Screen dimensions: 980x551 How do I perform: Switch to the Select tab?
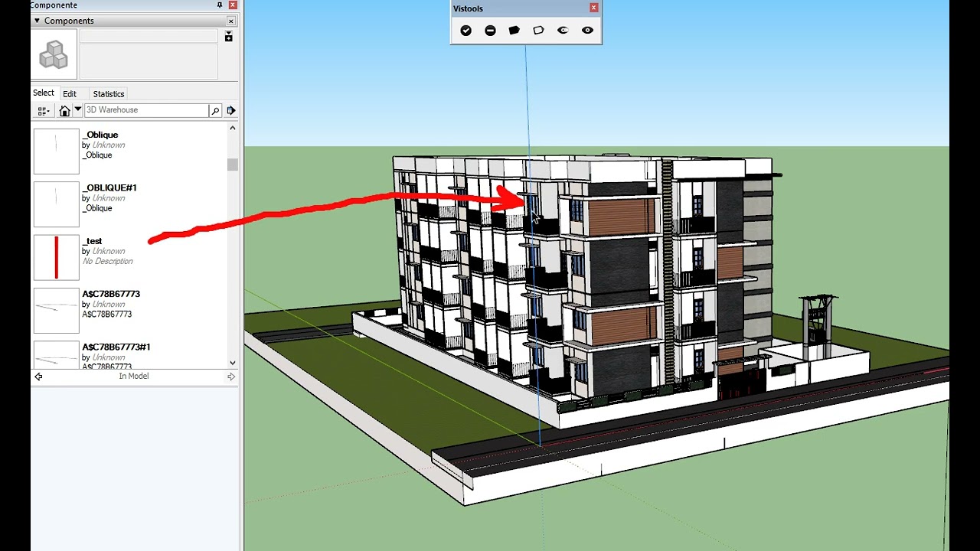(x=44, y=93)
